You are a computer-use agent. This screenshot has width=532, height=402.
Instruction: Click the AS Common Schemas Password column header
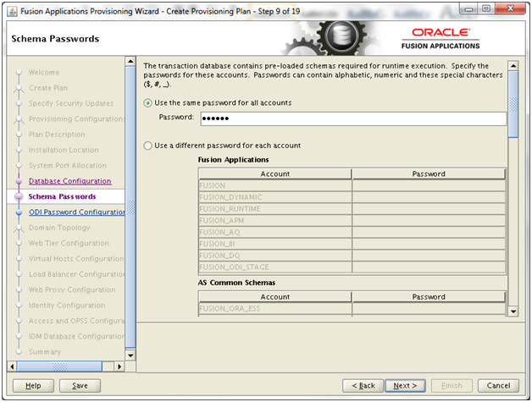429,297
